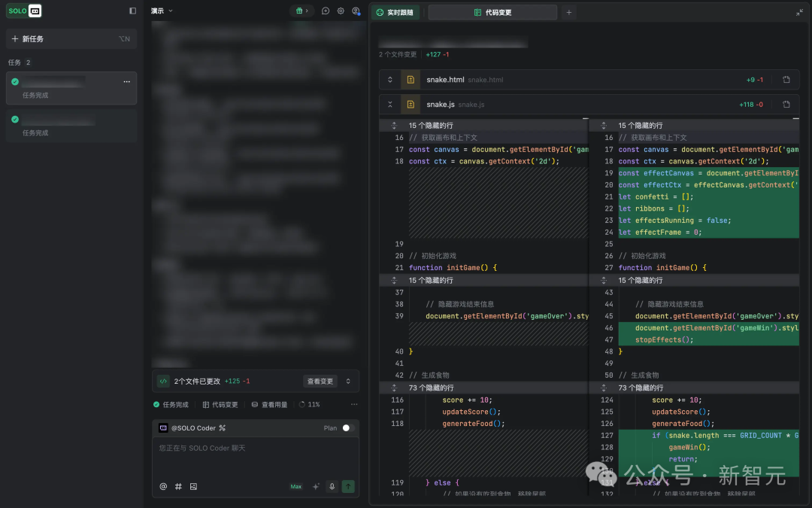
Task: Collapse the left sidebar panel
Action: [x=133, y=11]
